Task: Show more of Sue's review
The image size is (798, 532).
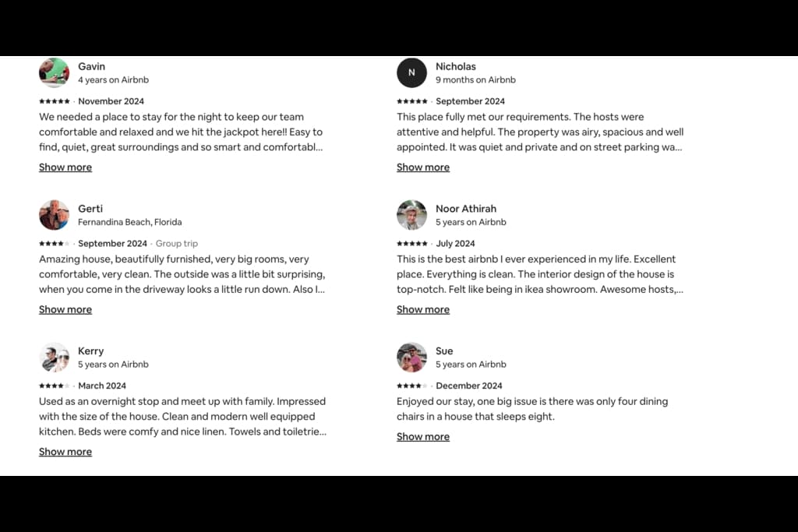Action: tap(423, 437)
